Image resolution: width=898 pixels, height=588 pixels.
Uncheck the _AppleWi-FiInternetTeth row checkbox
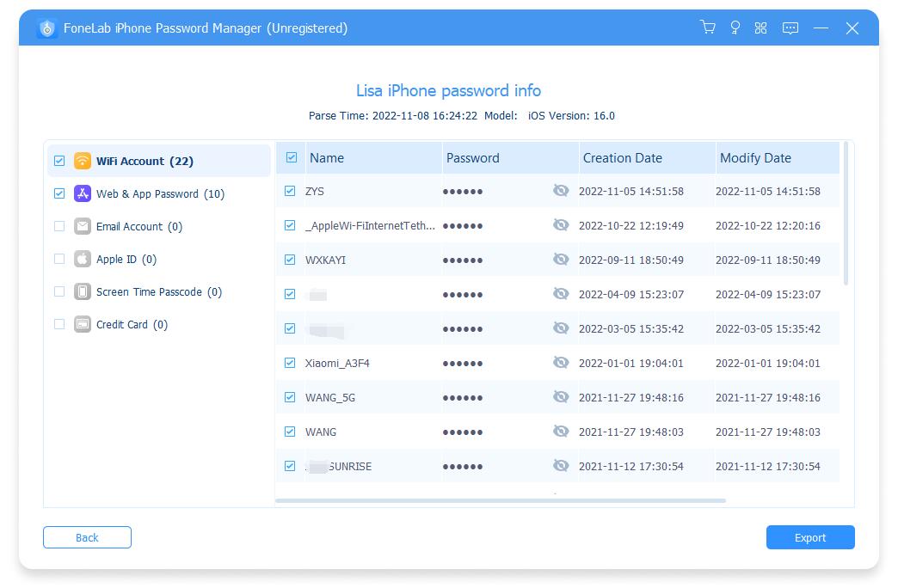290,225
